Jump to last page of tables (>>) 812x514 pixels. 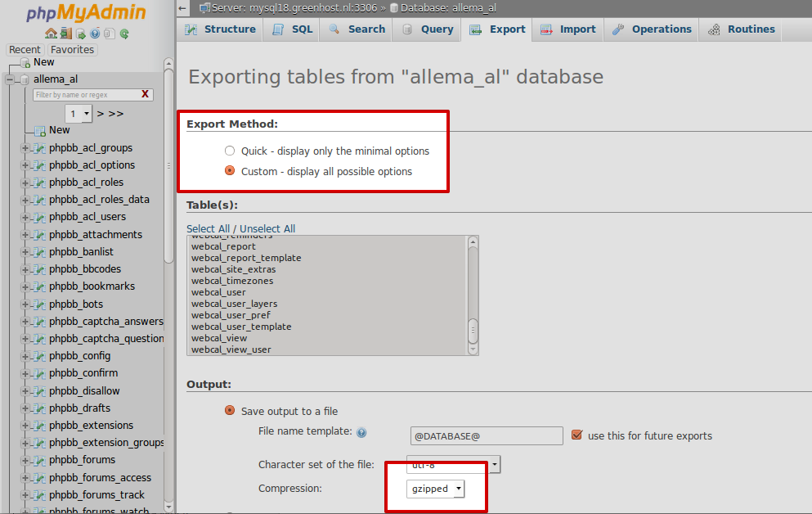tap(115, 114)
